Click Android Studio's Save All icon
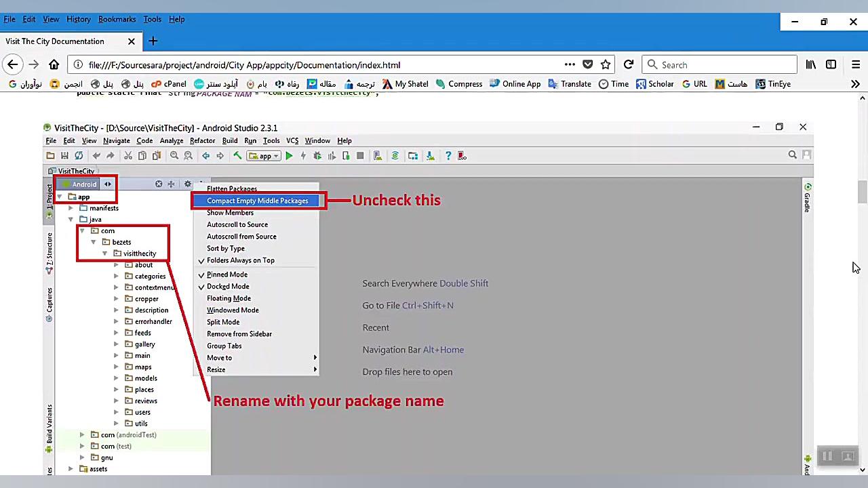The image size is (868, 488). coord(64,156)
